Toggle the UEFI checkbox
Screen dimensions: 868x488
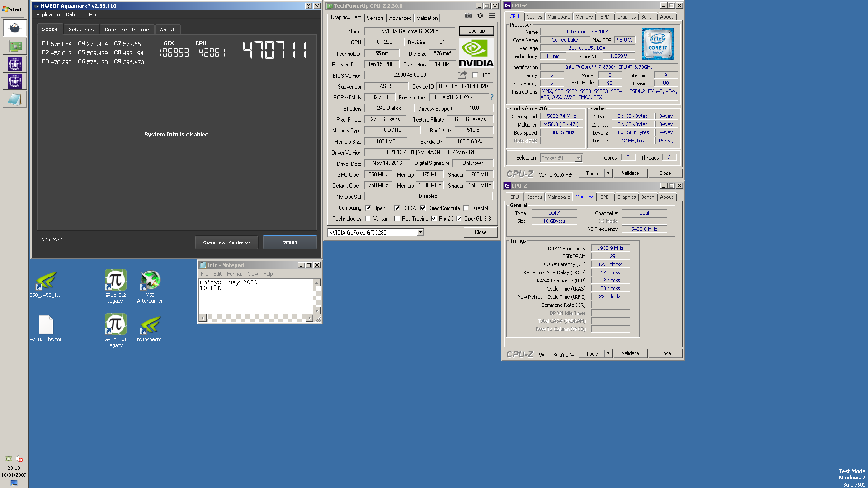pos(475,75)
